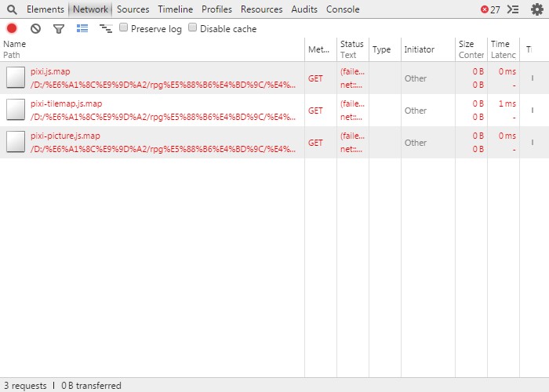Click the search magnifier icon
Image resolution: width=549 pixels, height=392 pixels.
tap(12, 9)
